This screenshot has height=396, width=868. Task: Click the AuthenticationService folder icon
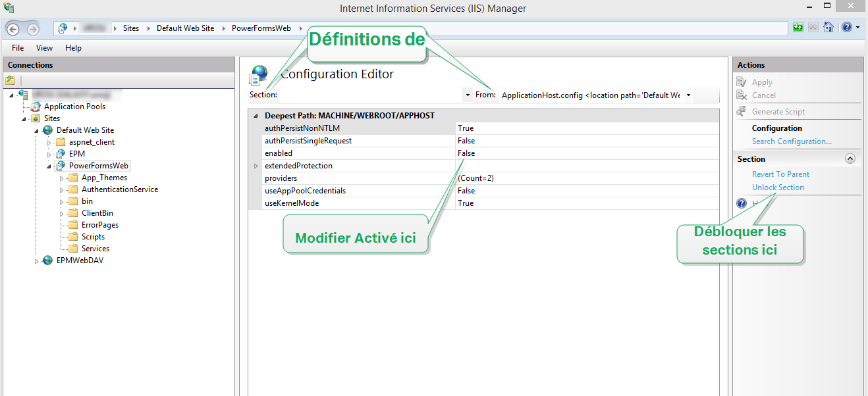(73, 189)
